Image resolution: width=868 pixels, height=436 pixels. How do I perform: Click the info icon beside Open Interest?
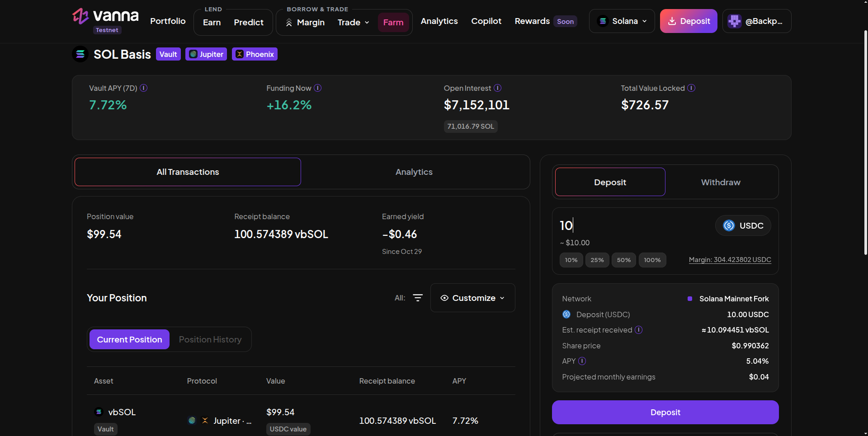[498, 88]
